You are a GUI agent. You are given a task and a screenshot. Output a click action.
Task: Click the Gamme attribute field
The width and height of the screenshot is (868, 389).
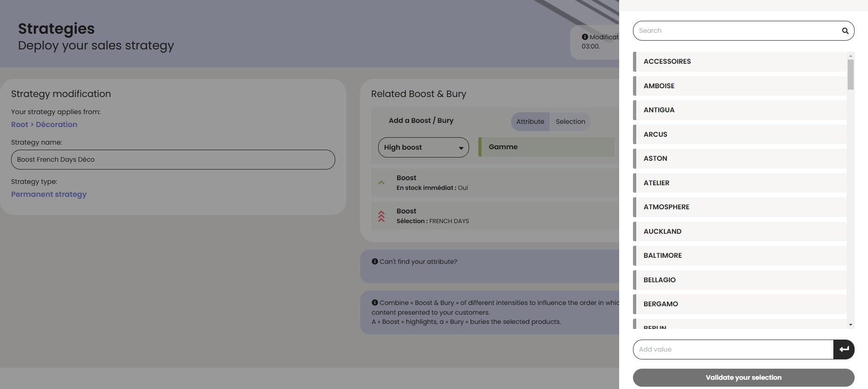(547, 147)
